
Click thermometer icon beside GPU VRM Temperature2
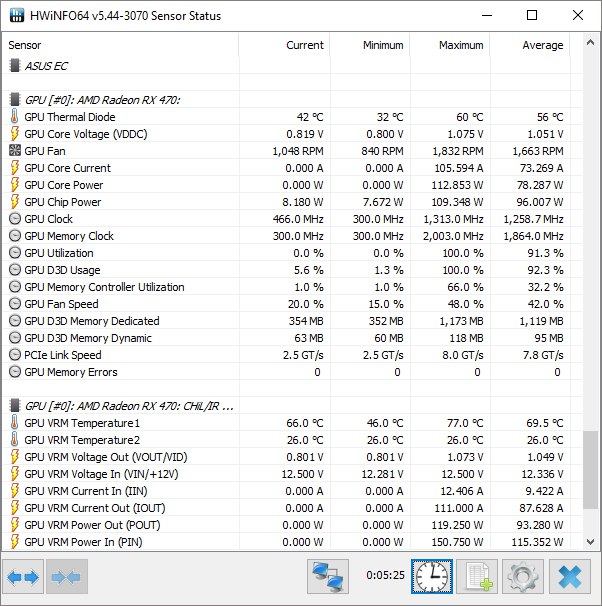(x=14, y=440)
